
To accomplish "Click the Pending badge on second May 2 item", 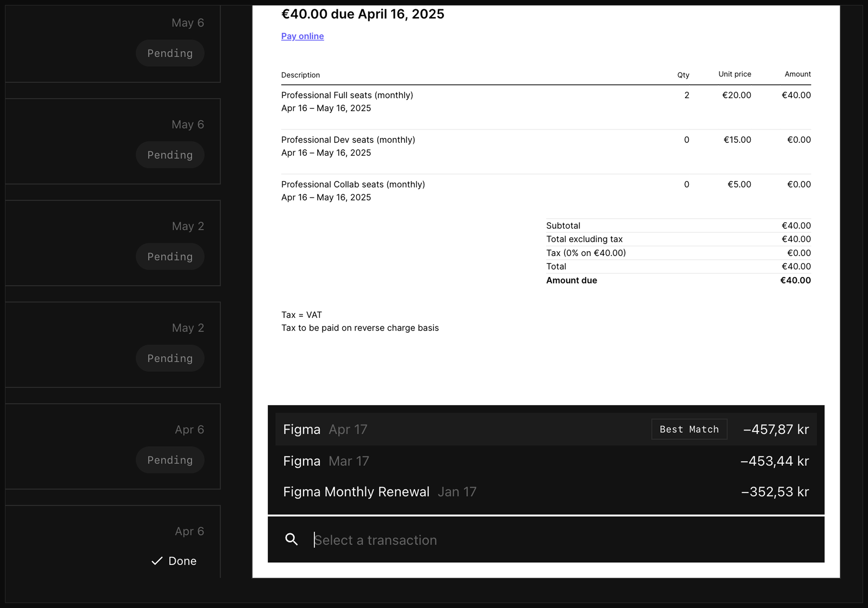I will click(x=170, y=358).
